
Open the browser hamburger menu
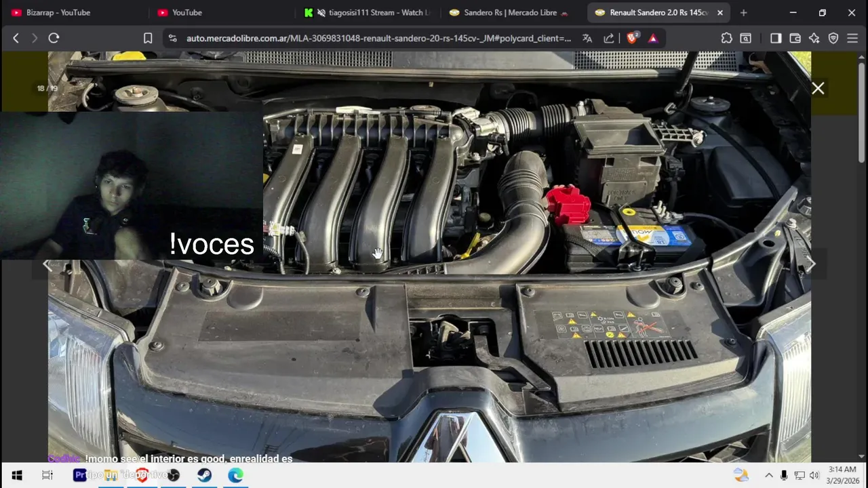pos(852,39)
